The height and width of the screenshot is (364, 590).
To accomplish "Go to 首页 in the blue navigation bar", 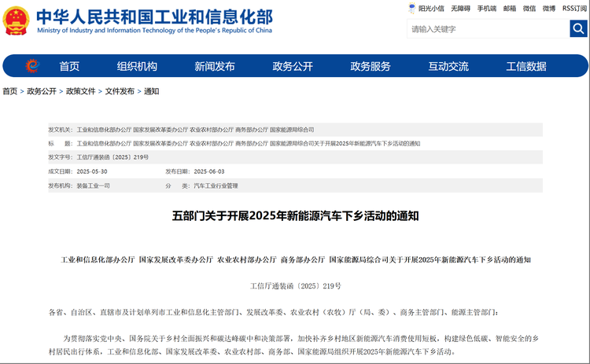I will 69,66.
